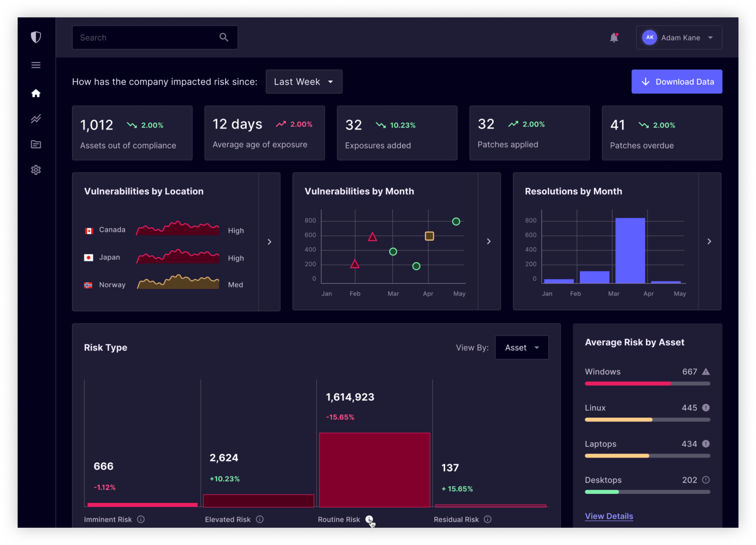Expand Resolutions by Month chart details
756x545 pixels.
coord(709,242)
